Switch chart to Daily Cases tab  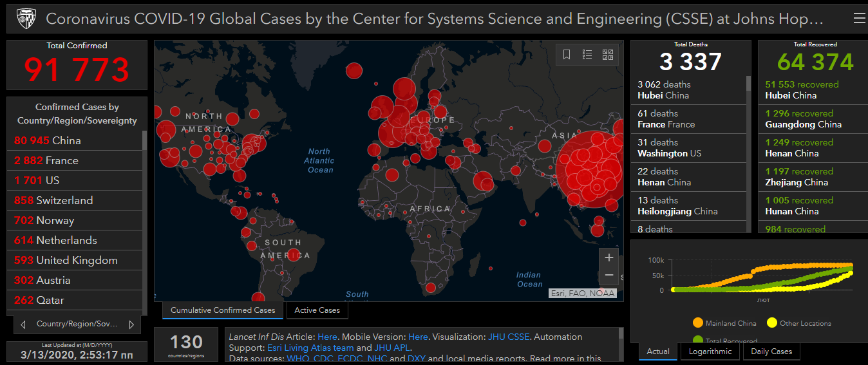click(x=771, y=351)
